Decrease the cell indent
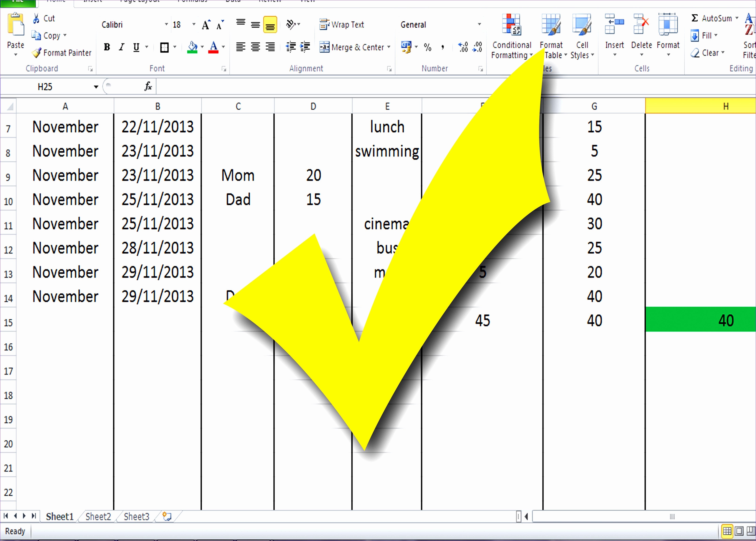The image size is (756, 541). [291, 47]
